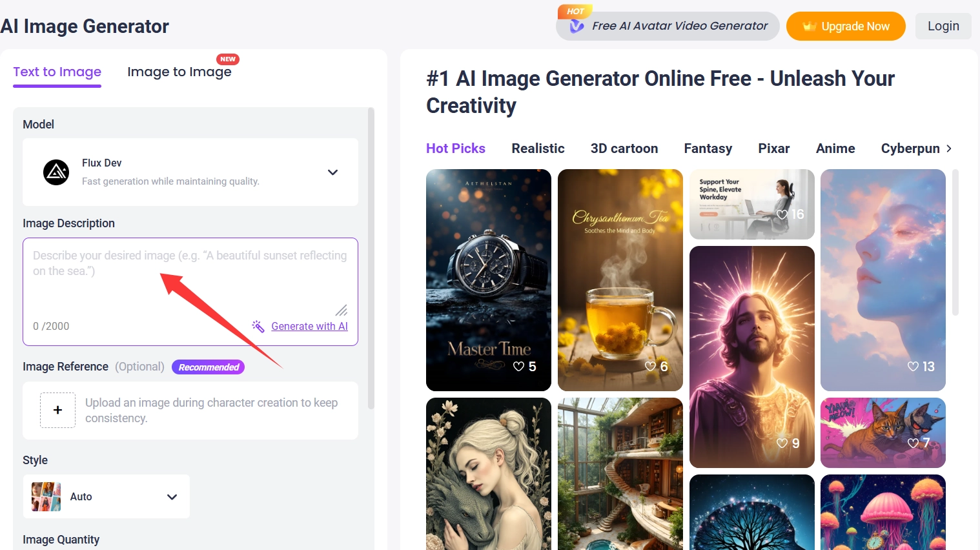The image size is (980, 550).
Task: Click the HOT badge above the avatar generator button
Action: coord(574,11)
